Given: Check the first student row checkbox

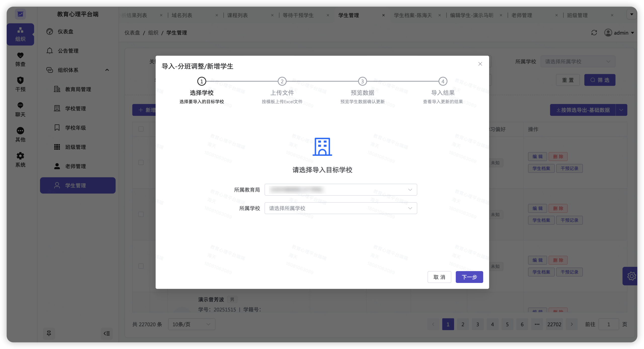Looking at the screenshot, I should click(x=141, y=162).
